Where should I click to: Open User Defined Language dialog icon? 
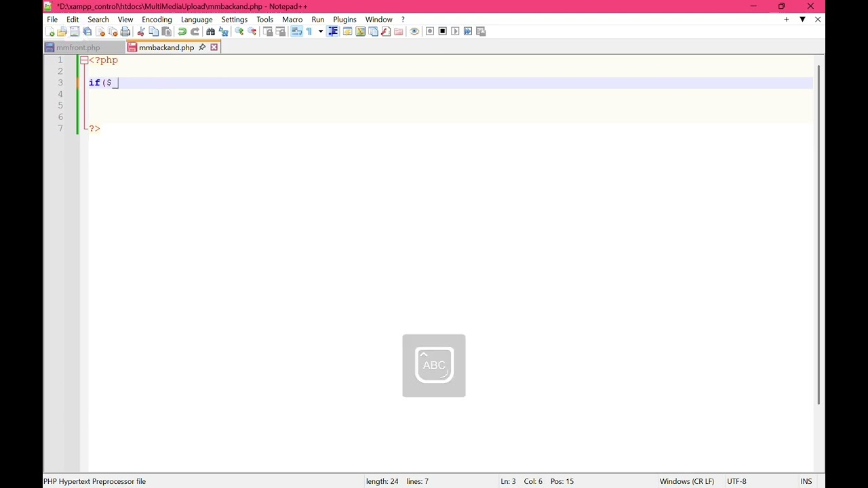point(347,31)
